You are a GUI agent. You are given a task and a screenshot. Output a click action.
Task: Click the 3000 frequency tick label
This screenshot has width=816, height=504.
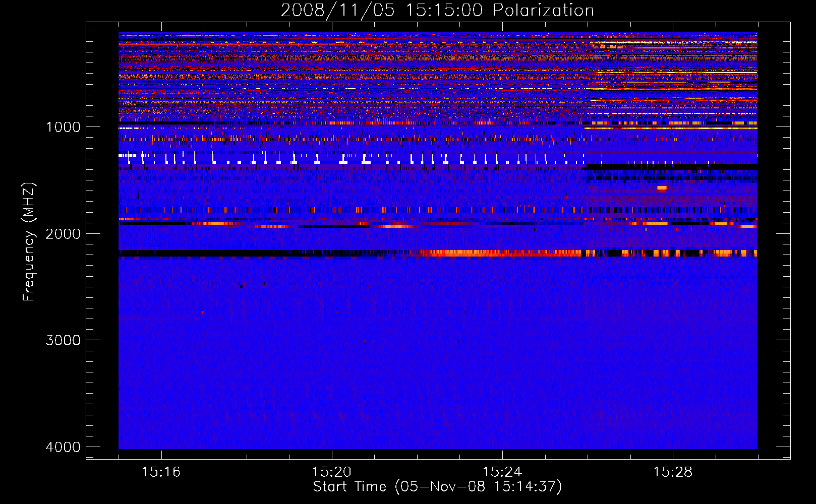[63, 340]
